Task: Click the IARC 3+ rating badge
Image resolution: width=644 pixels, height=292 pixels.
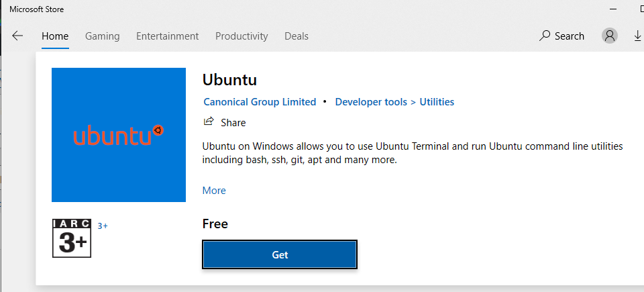Action: 72,238
